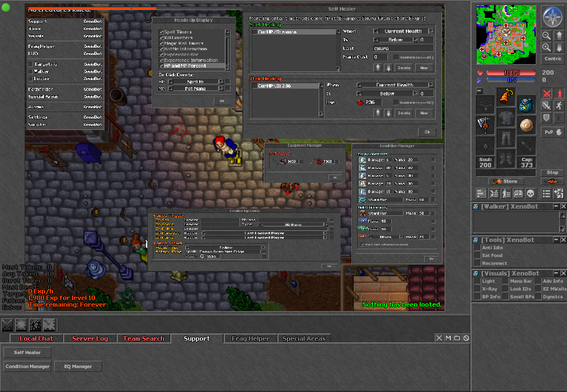Screen dimensions: 567x392
Task: Toggle Experience Information checkbox
Action: [x=162, y=60]
